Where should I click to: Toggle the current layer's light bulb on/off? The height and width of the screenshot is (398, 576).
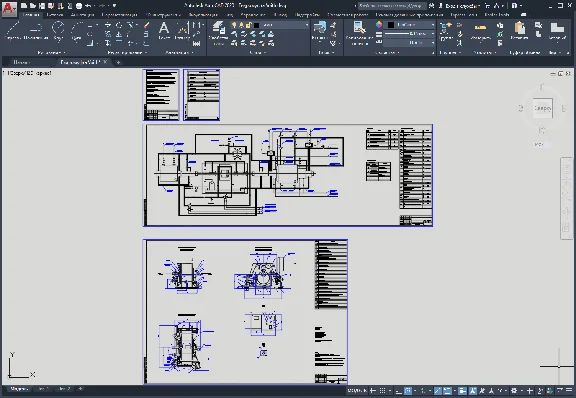point(234,25)
